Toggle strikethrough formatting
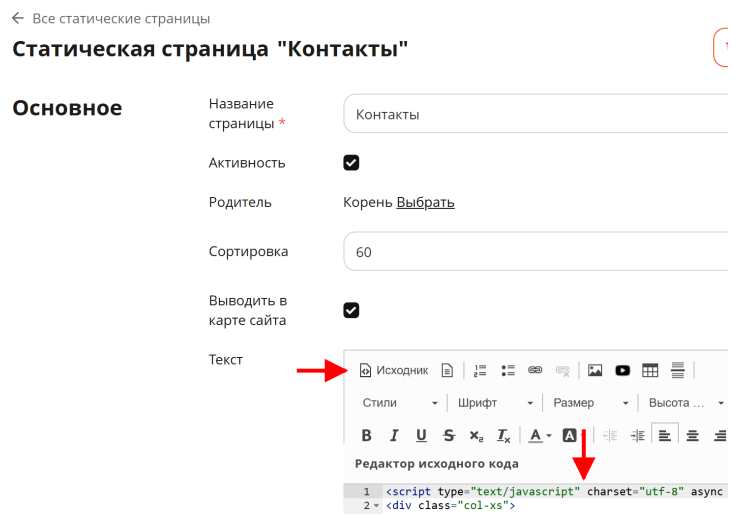 tap(449, 435)
